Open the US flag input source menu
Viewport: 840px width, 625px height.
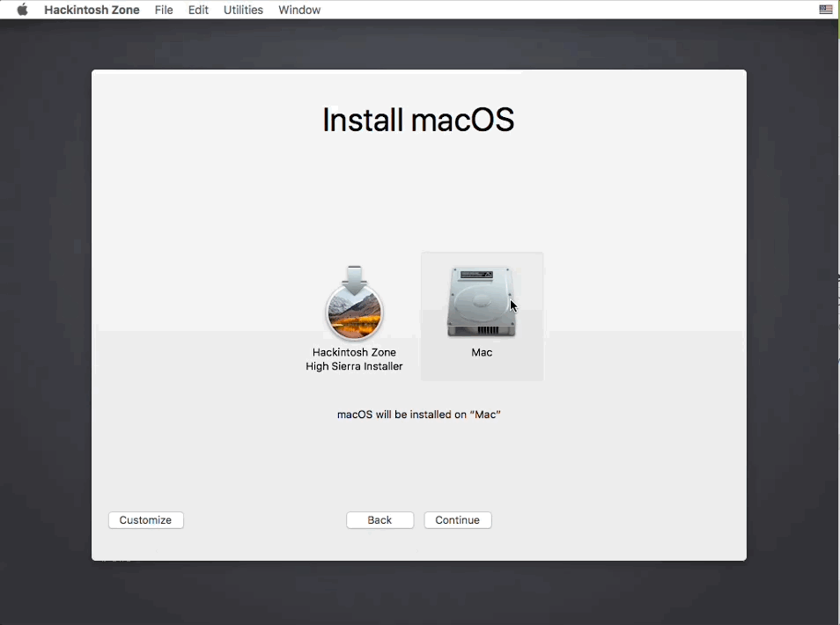[x=826, y=10]
